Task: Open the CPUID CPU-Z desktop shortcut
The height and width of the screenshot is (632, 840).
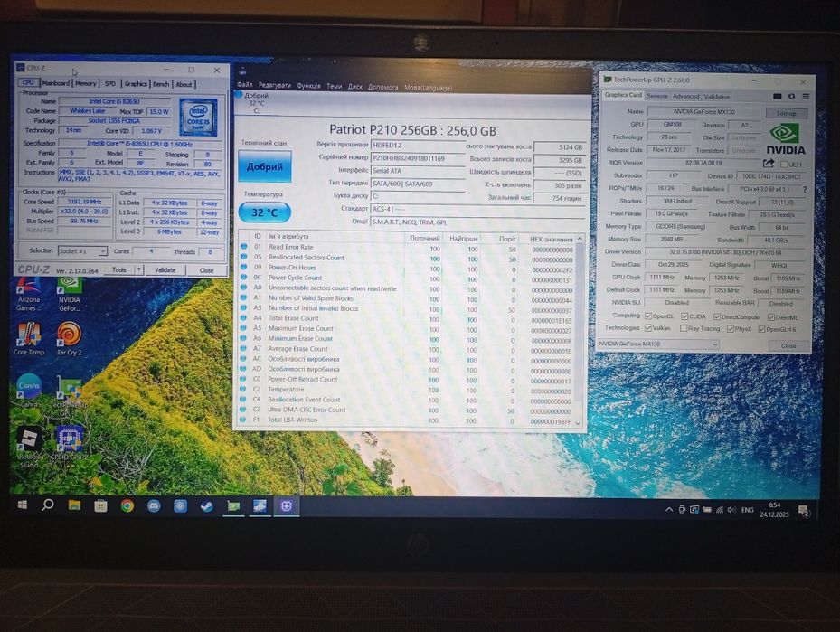Action: (x=70, y=443)
